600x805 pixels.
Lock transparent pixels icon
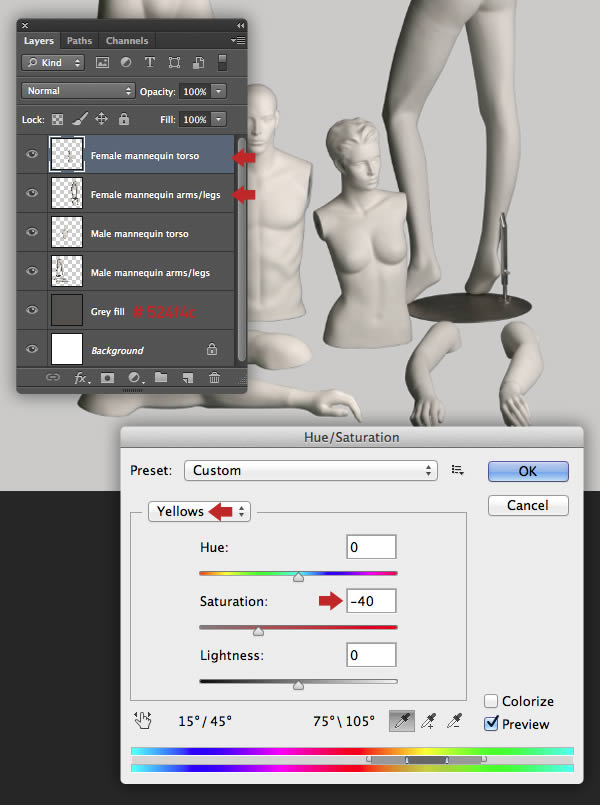[x=57, y=120]
